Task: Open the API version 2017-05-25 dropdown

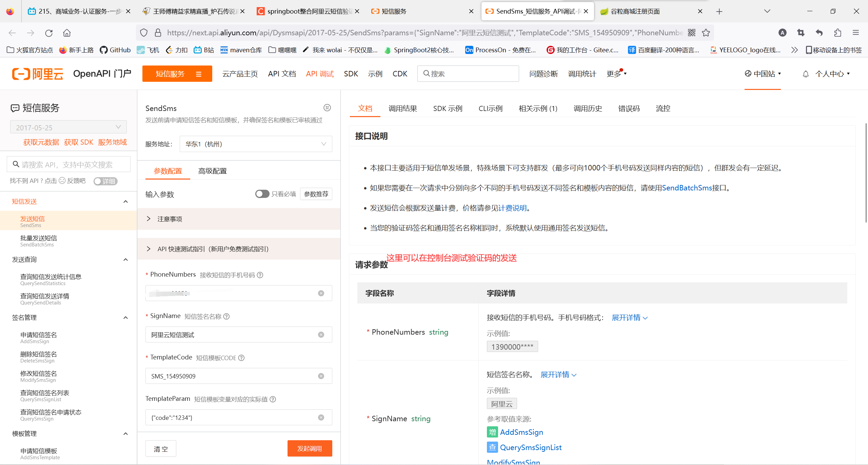Action: pos(68,127)
